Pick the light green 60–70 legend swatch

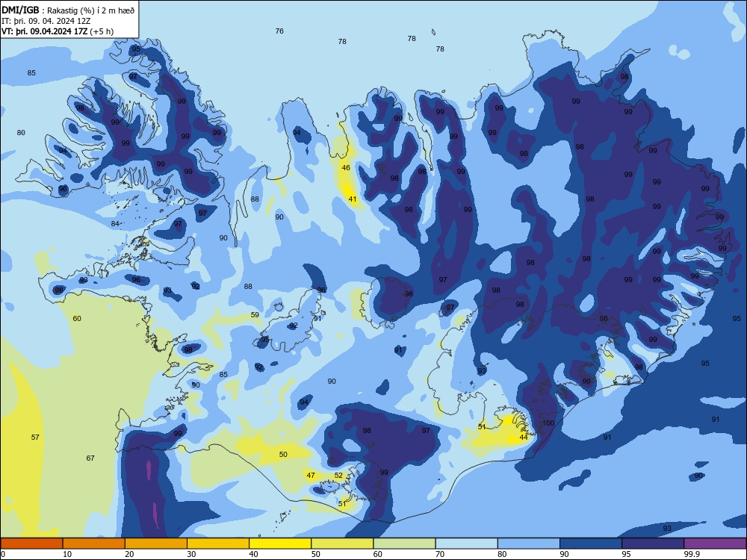(404, 544)
